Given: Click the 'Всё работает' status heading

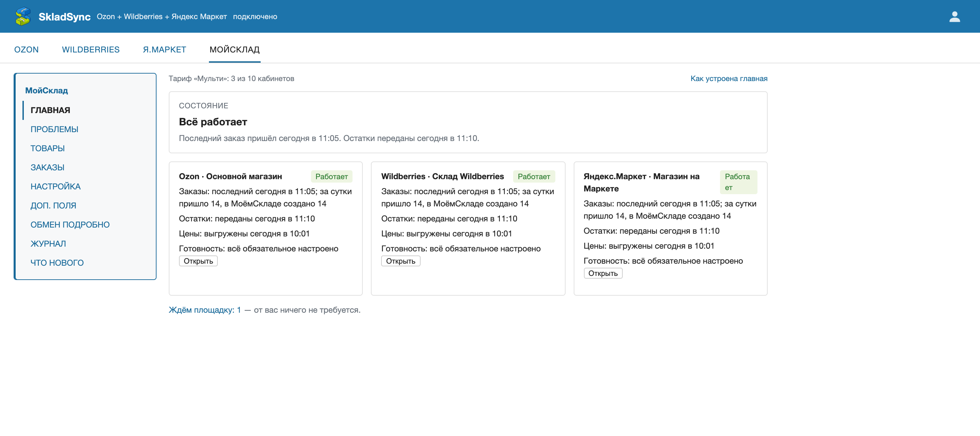Looking at the screenshot, I should (x=213, y=122).
